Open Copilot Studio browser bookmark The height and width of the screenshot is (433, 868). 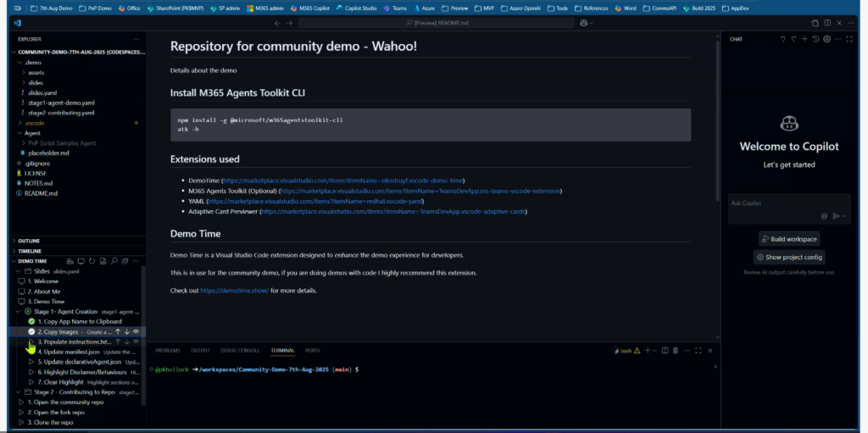pyautogui.click(x=357, y=8)
